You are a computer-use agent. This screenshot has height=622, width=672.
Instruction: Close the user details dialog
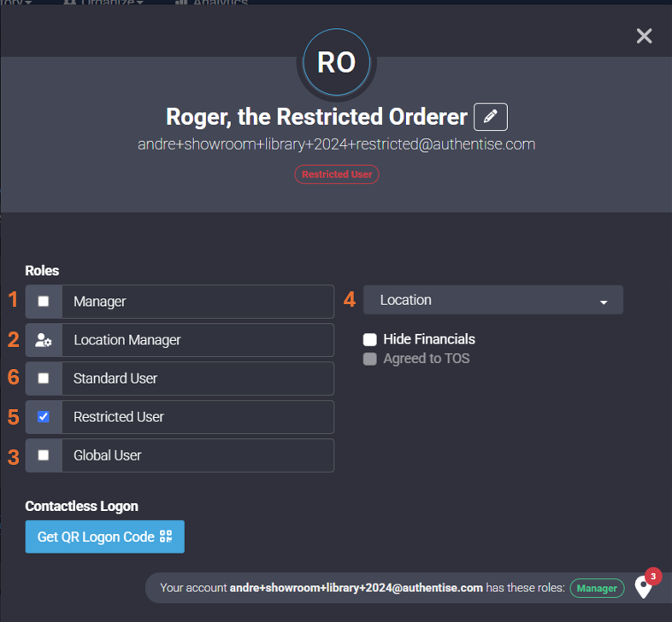[644, 35]
